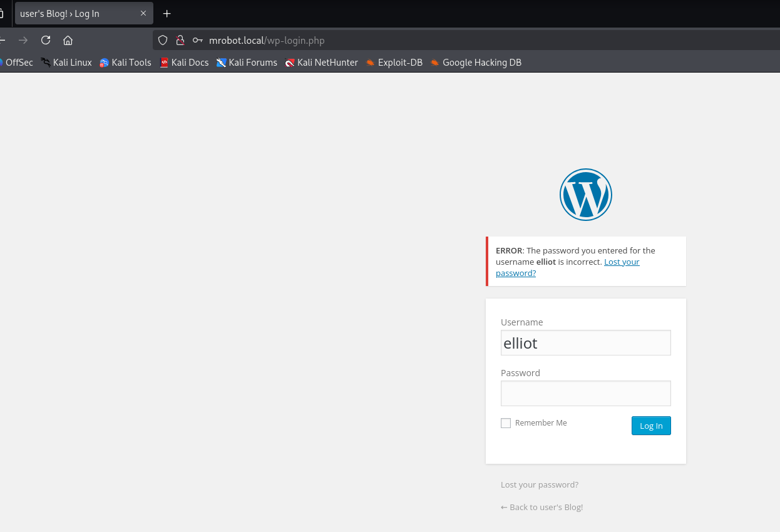The height and width of the screenshot is (532, 780).
Task: Click the browser reload button
Action: point(46,41)
